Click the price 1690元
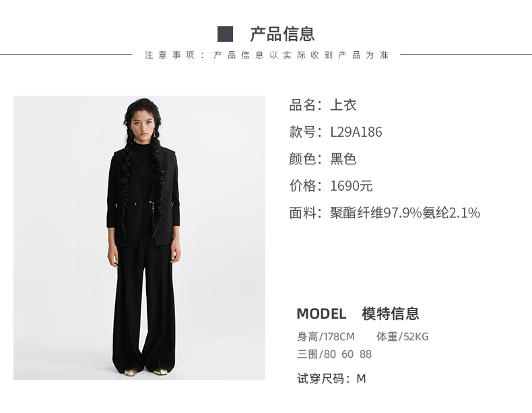The width and height of the screenshot is (532, 413). pyautogui.click(x=352, y=186)
